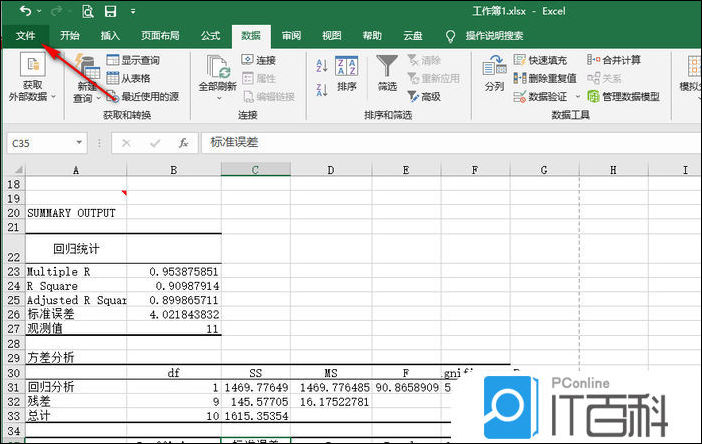Select column A header
Screen dimensions: 702x444
[76, 170]
